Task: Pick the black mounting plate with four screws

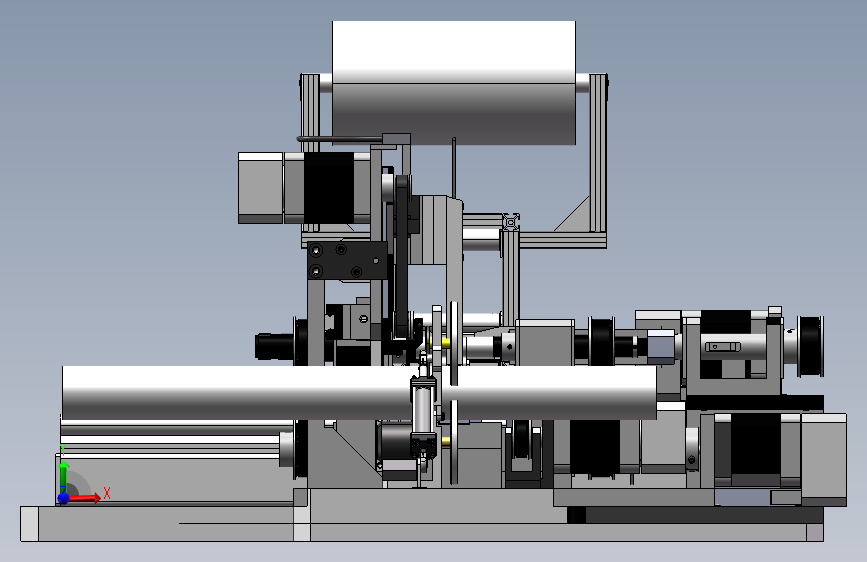Action: 347,260
